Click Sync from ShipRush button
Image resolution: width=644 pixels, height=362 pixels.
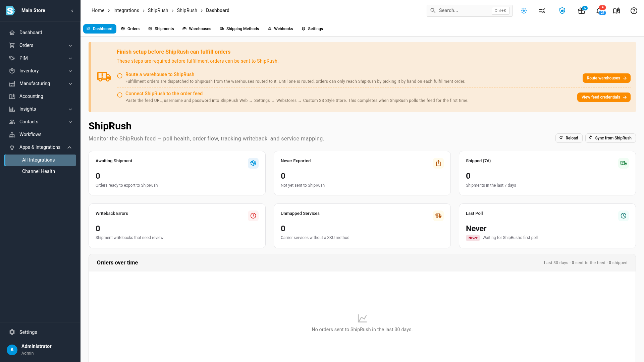[x=610, y=138]
